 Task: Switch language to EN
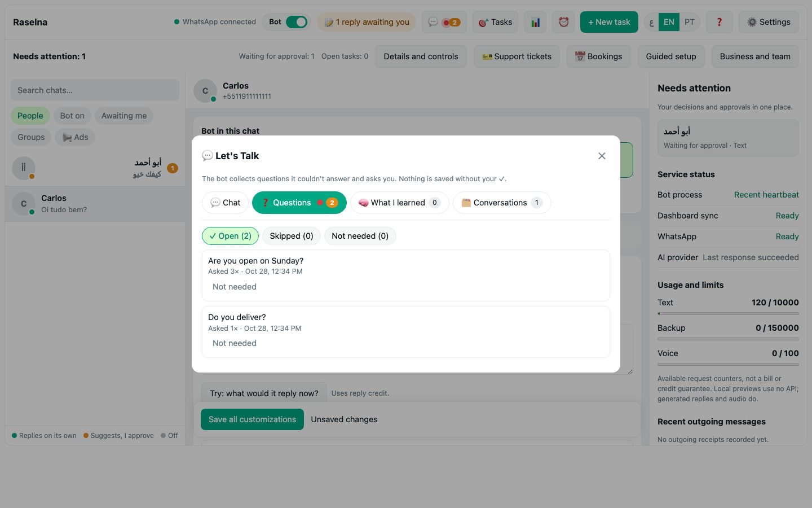tap(669, 22)
